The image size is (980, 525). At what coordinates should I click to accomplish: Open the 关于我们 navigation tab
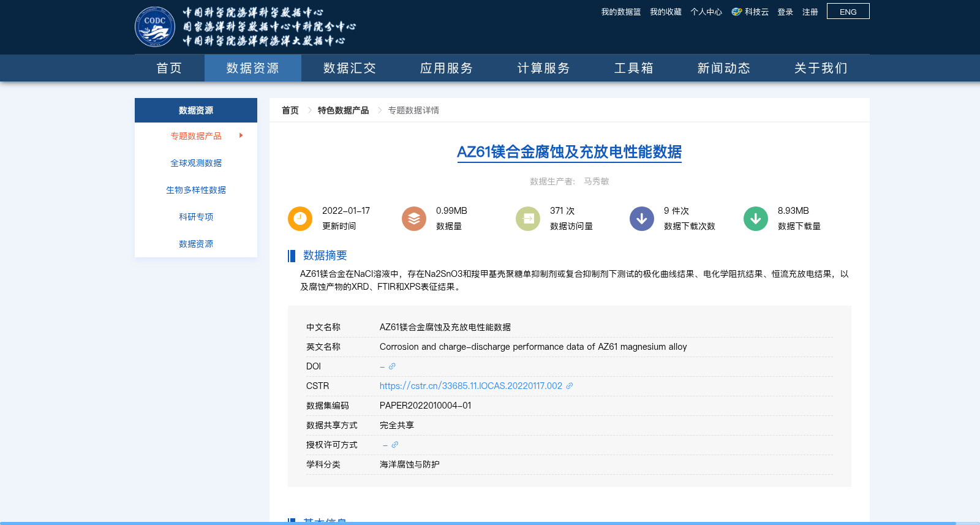pos(821,68)
